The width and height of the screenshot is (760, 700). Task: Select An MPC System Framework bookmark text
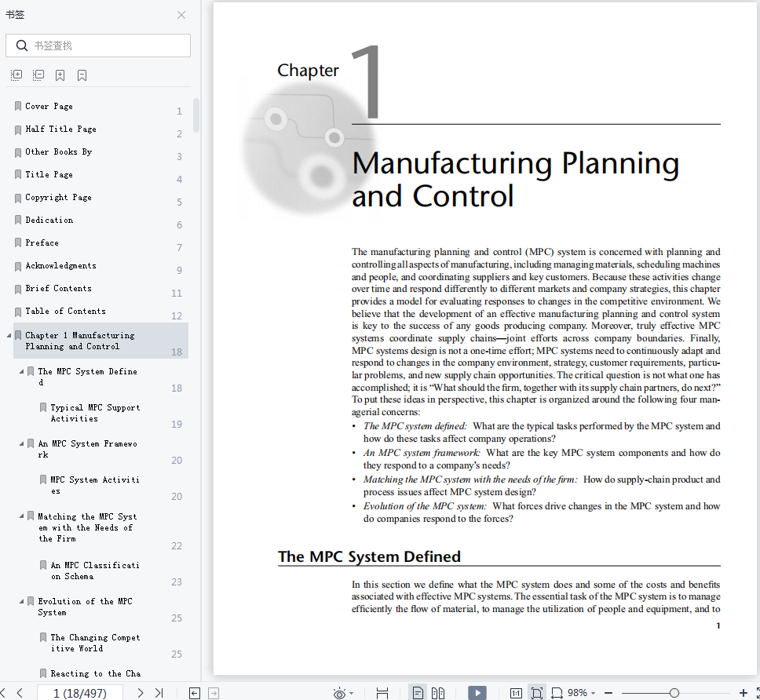[x=87, y=449]
